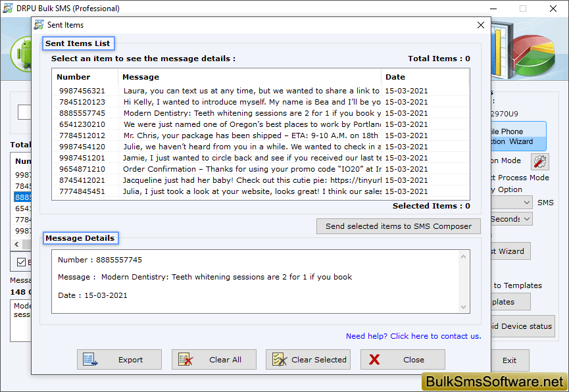Sort by the Date column header

tap(425, 77)
